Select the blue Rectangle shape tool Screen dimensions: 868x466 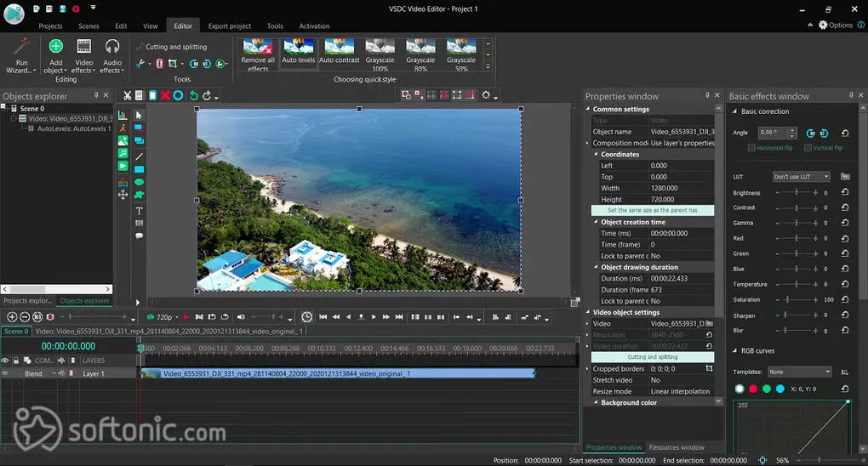click(139, 169)
